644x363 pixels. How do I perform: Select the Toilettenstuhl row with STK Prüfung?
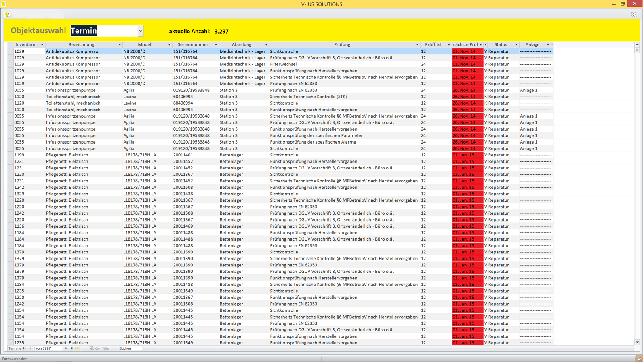[x=308, y=97]
